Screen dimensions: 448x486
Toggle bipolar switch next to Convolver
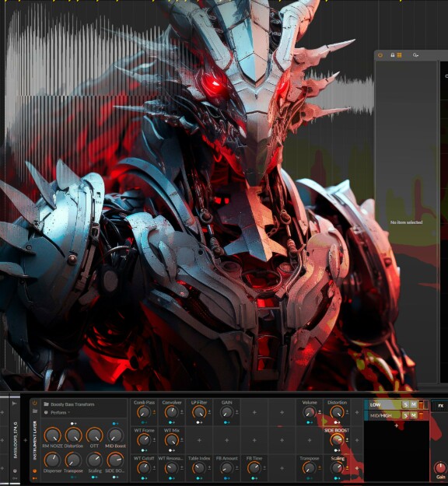(x=182, y=412)
